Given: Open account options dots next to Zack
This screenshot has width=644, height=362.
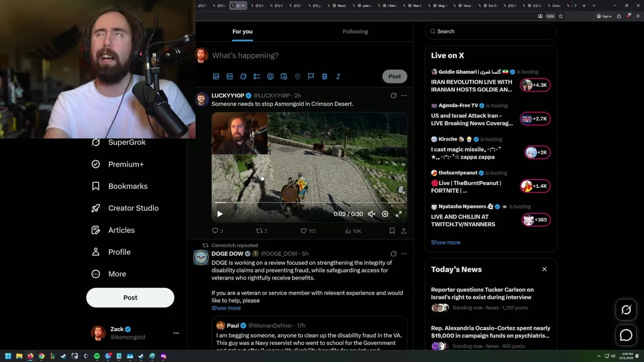Looking at the screenshot, I should (x=176, y=333).
